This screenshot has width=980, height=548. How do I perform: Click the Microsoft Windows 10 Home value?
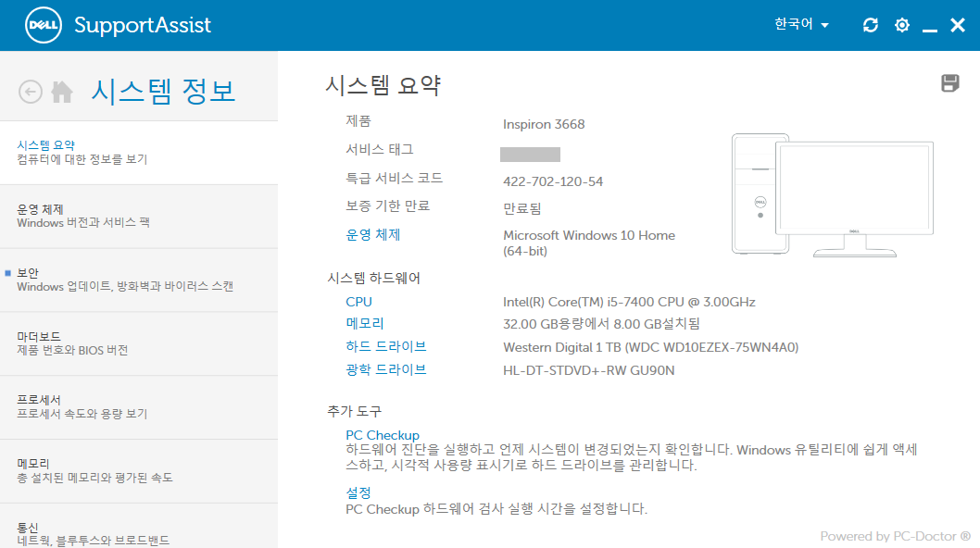[x=589, y=243]
